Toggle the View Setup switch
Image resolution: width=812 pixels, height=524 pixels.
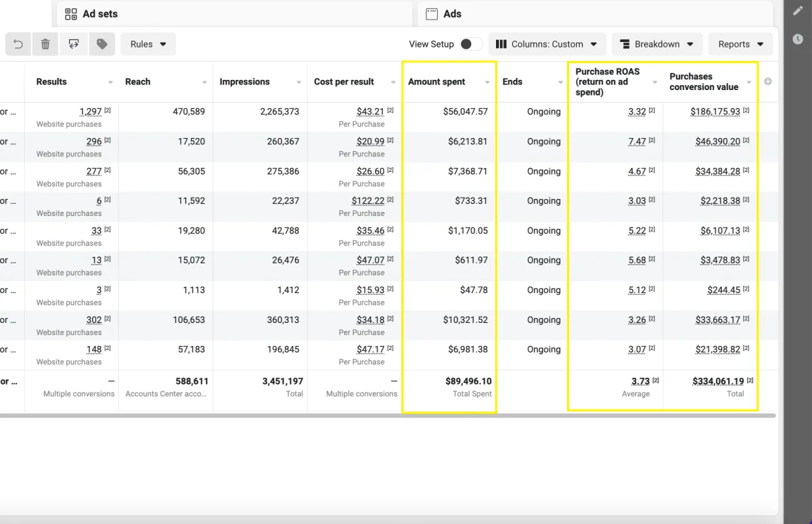[x=470, y=44]
